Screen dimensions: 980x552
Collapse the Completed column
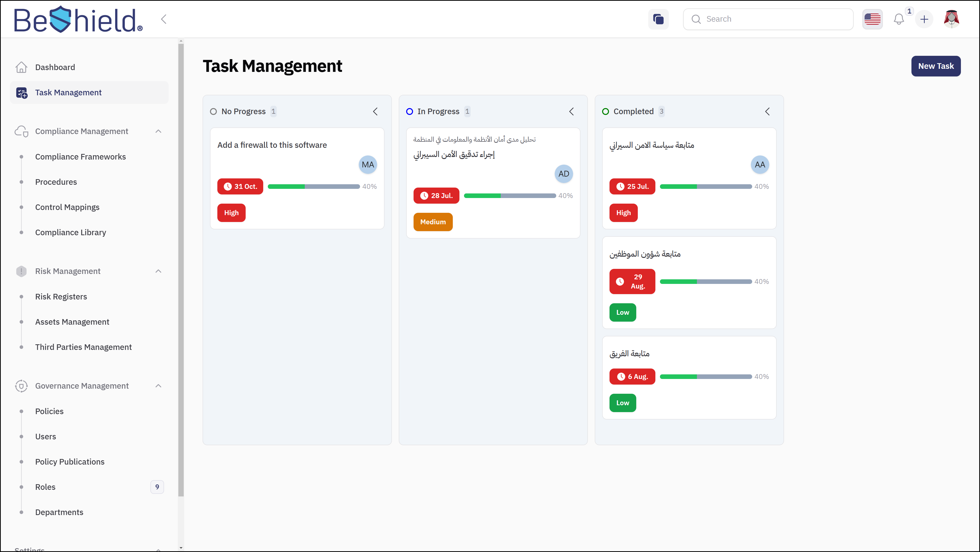point(767,111)
